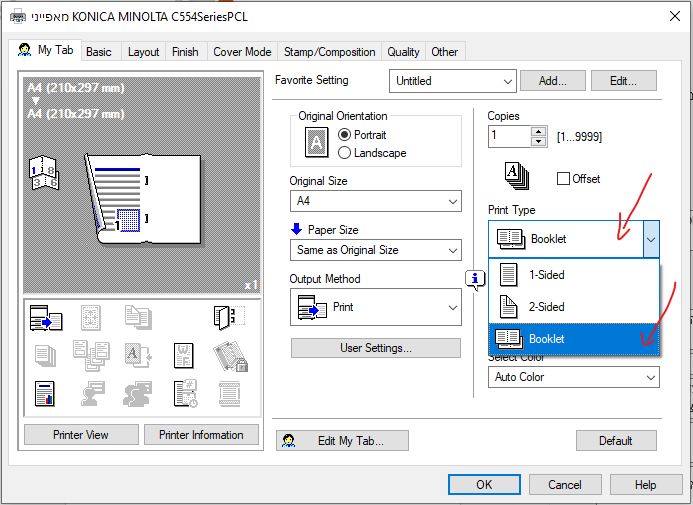Switch to the My Tab tab
The image size is (693, 505).
click(45, 50)
